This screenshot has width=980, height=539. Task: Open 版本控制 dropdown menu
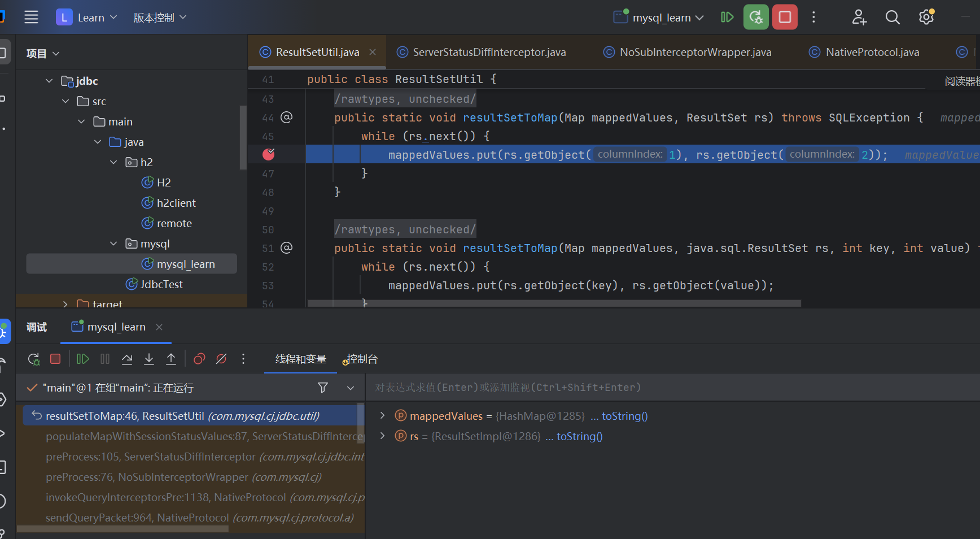pos(160,18)
